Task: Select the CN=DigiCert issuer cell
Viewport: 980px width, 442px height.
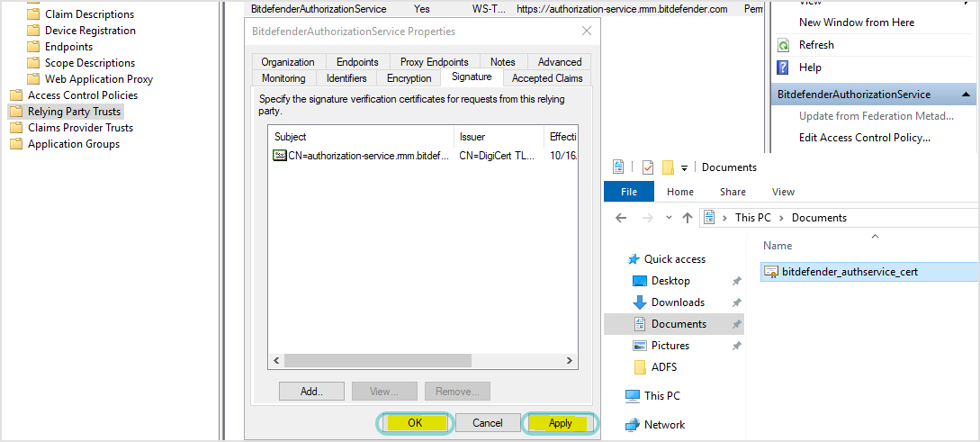Action: tap(497, 156)
